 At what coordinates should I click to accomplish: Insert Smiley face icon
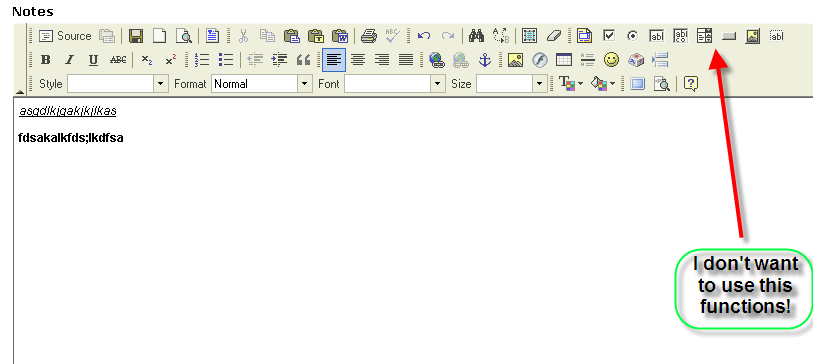tap(612, 60)
